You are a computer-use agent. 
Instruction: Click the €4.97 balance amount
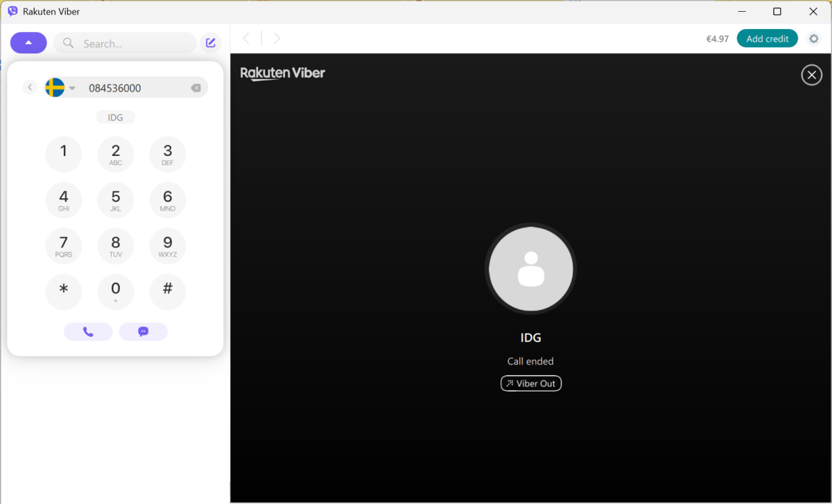click(717, 39)
